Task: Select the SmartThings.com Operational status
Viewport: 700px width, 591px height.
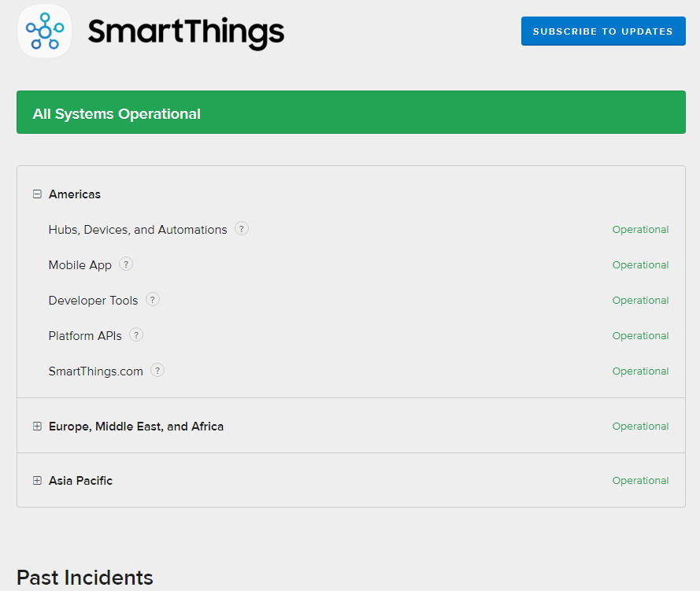Action: pos(640,371)
